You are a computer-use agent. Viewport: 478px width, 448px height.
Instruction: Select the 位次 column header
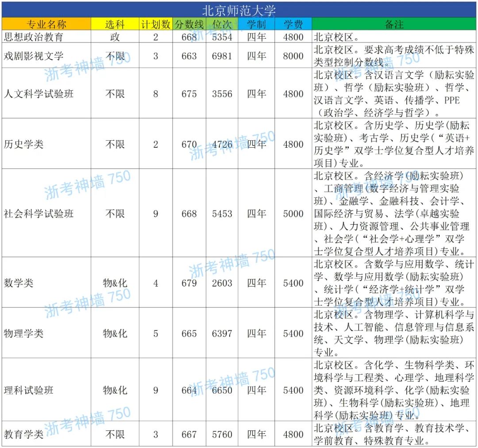coord(222,24)
